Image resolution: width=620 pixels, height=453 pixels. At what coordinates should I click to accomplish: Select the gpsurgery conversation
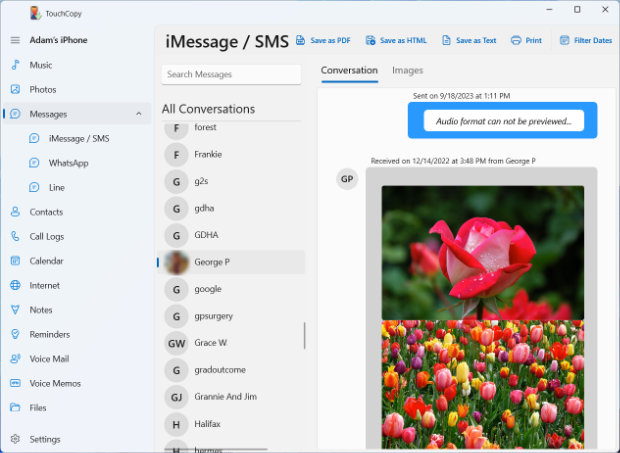point(232,316)
